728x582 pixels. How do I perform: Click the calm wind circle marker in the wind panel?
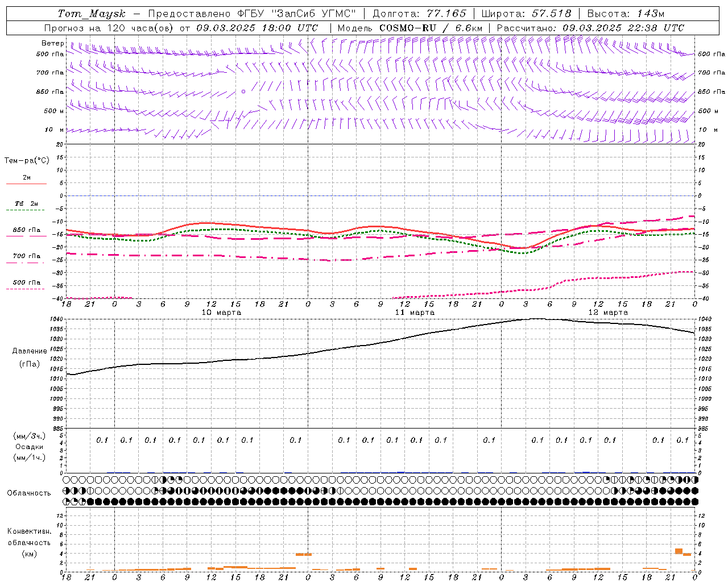click(x=243, y=91)
